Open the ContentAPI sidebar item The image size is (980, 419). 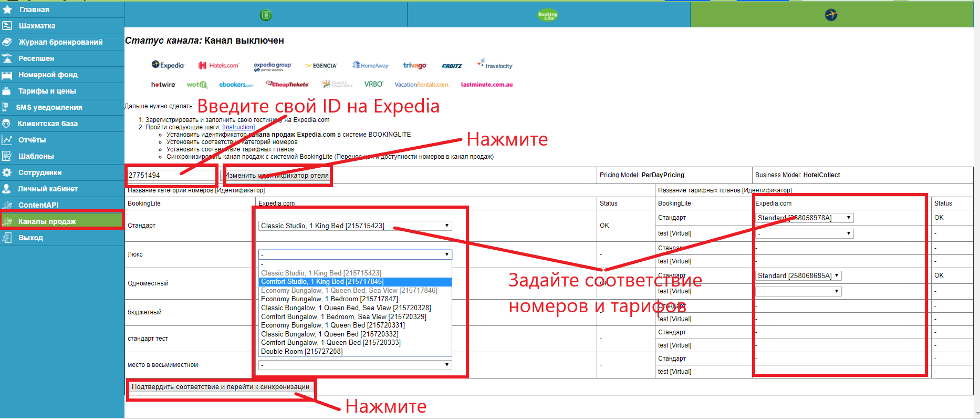pyautogui.click(x=62, y=205)
